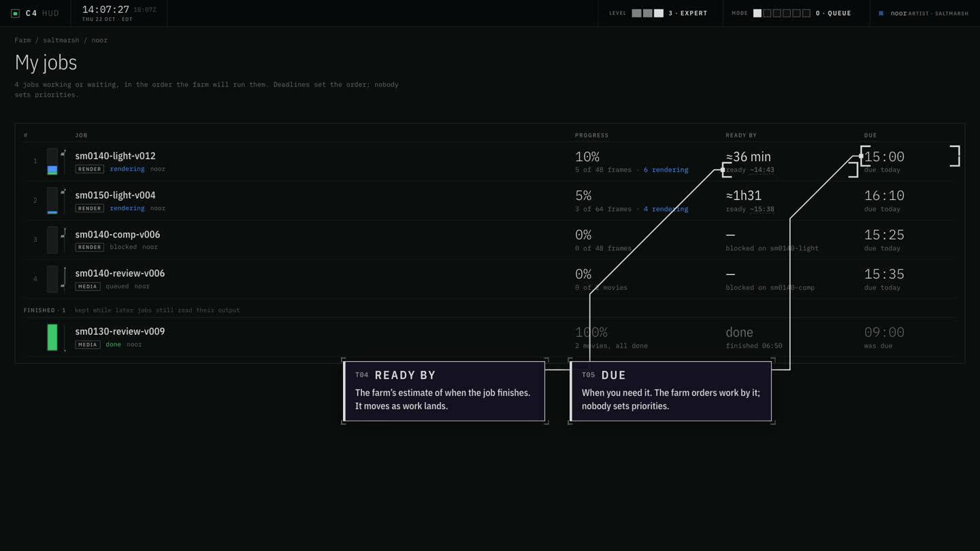
Task: Click the empty progress bar icon for sm0140-review-v006
Action: pyautogui.click(x=52, y=279)
